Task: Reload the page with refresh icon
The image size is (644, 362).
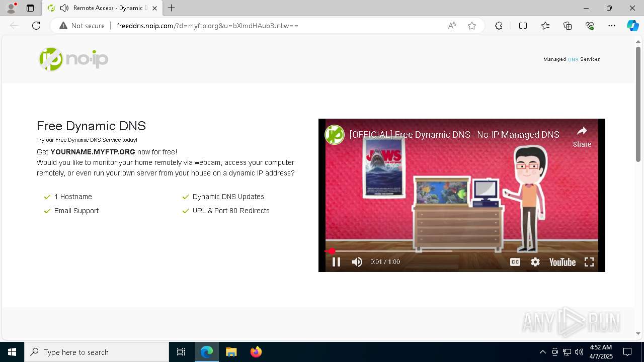Action: [x=36, y=26]
